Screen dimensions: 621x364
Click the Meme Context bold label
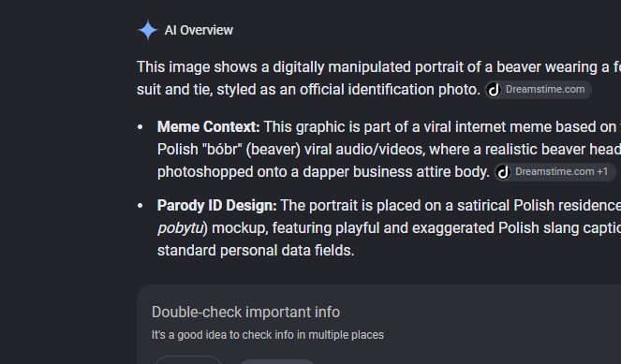208,127
